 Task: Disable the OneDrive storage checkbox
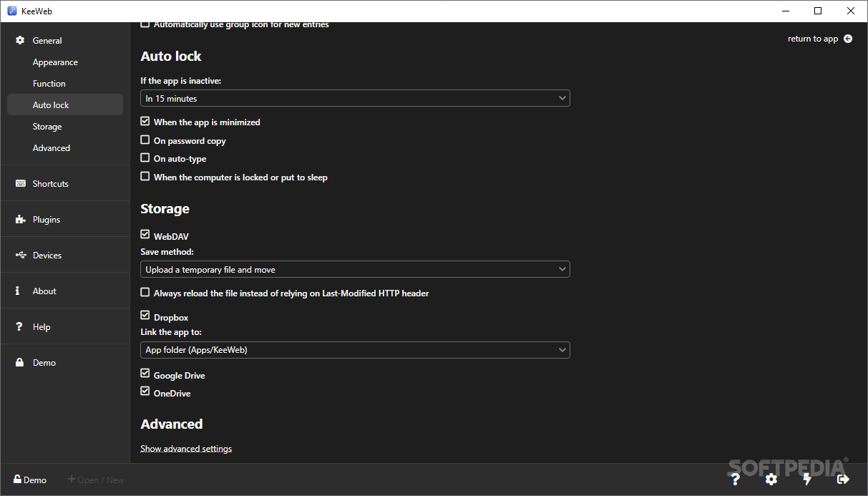[145, 392]
